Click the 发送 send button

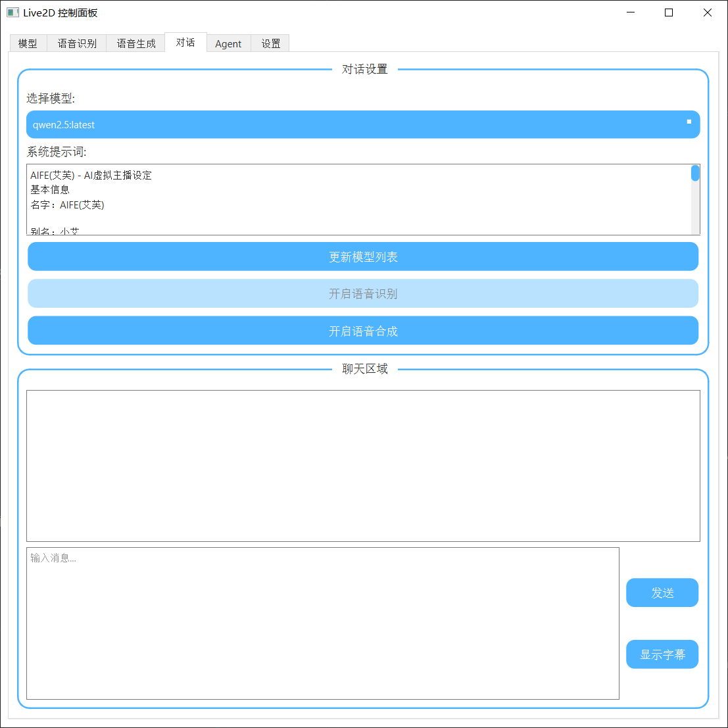662,593
